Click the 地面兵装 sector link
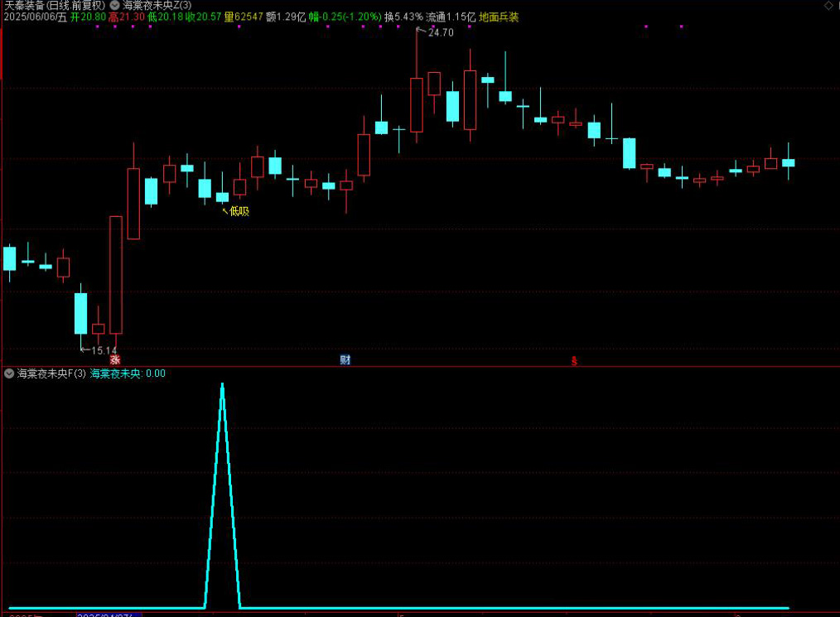Image resolution: width=840 pixels, height=617 pixels. coord(499,17)
